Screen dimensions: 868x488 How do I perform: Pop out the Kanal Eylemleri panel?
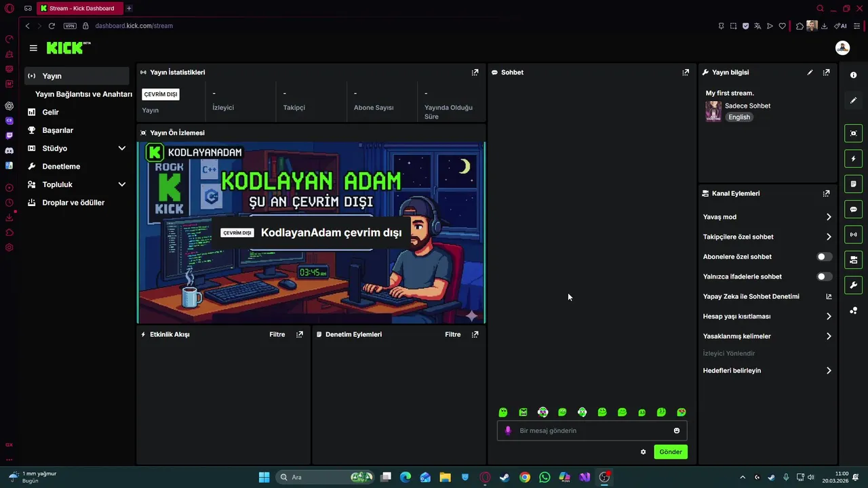pyautogui.click(x=826, y=193)
